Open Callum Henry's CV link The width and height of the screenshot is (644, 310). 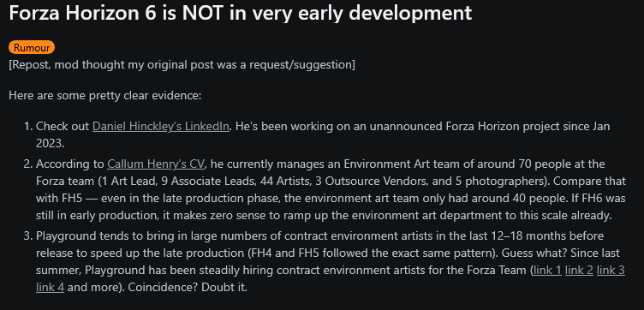point(156,164)
